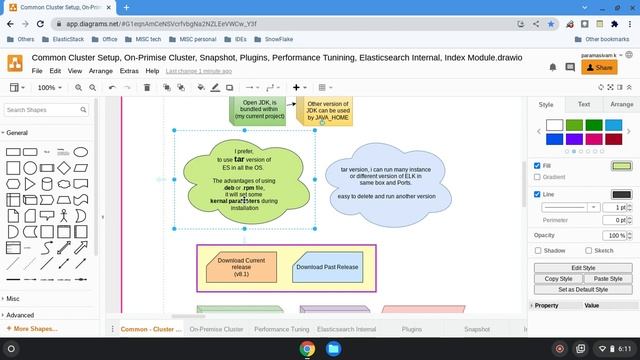Click the fullscreen icon in toolbar
The image size is (640, 360).
pos(610,87)
